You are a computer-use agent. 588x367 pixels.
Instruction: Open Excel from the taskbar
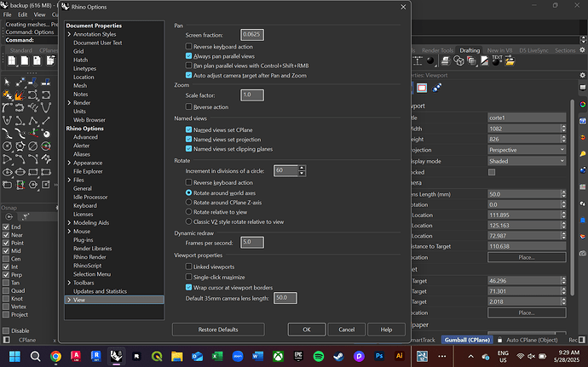pos(217,356)
